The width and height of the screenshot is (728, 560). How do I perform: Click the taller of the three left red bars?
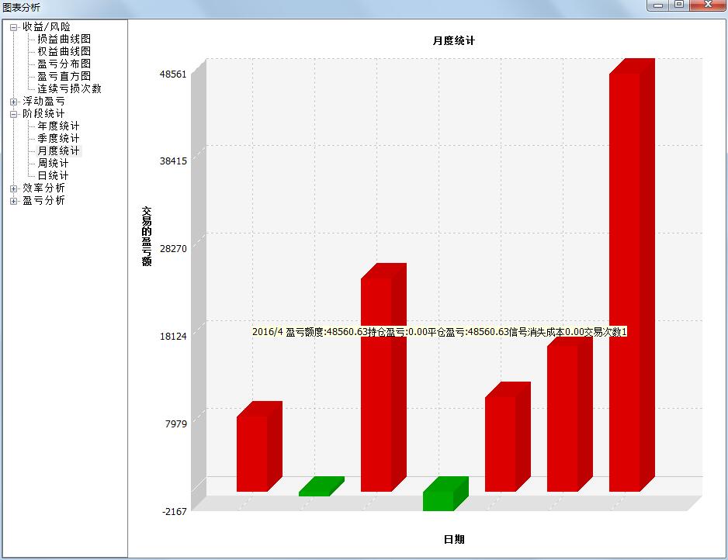click(383, 377)
